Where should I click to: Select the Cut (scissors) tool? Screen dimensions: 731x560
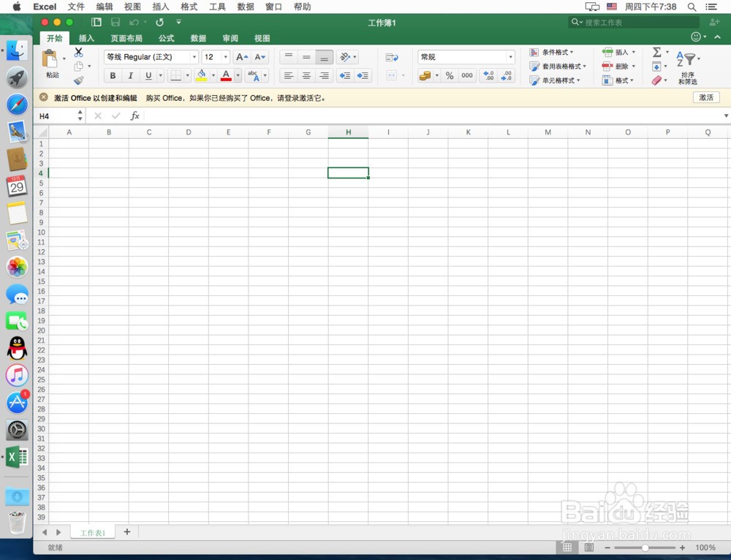[x=77, y=53]
